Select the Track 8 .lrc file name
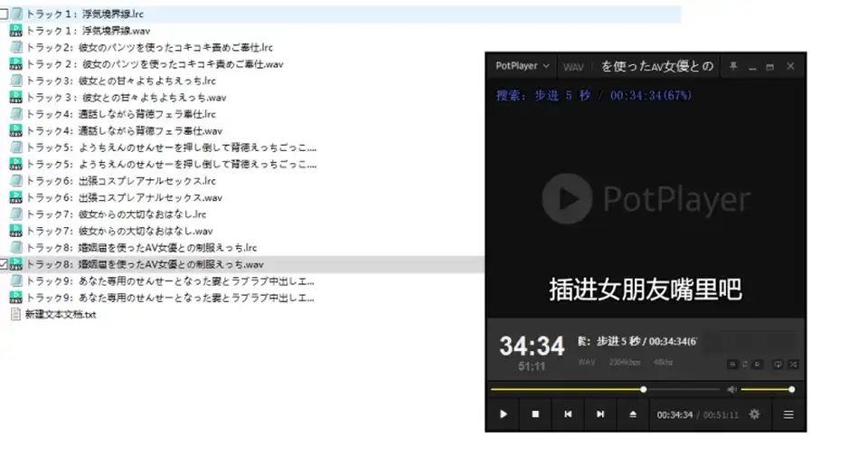The image size is (868, 476). tap(142, 248)
